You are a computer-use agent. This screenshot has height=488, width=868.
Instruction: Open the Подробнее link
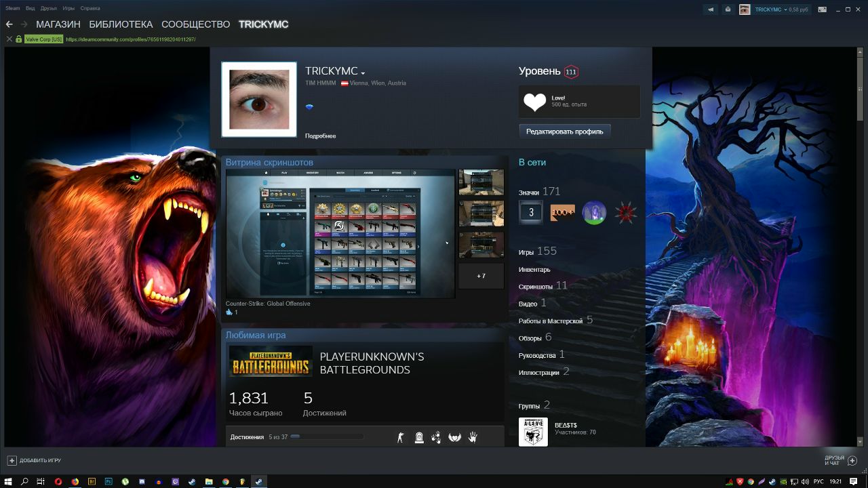point(320,136)
